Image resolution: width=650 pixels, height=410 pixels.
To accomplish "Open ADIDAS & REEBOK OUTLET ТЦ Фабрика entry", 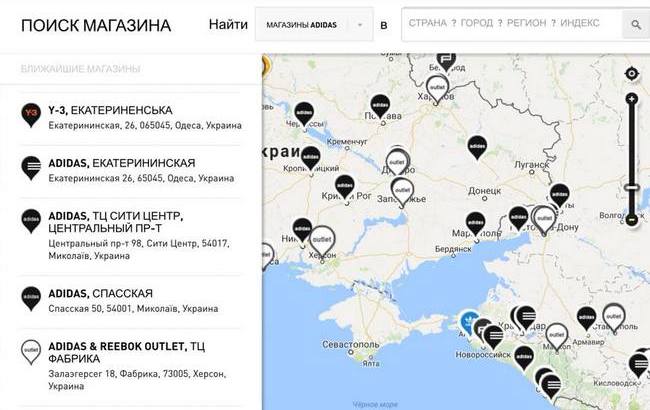I will (131, 366).
